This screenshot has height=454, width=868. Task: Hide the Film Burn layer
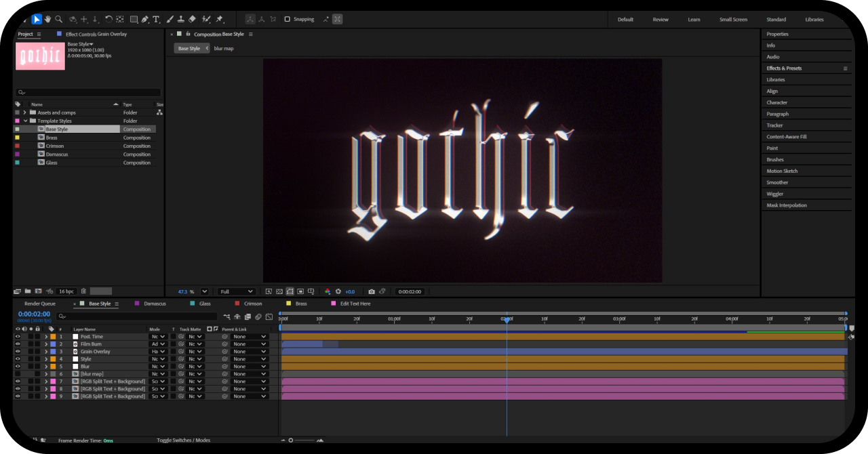(x=18, y=344)
